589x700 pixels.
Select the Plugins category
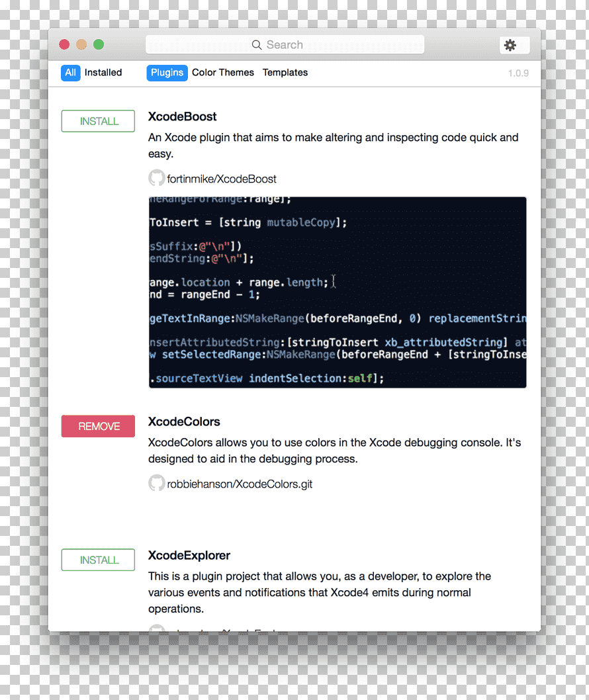(167, 73)
